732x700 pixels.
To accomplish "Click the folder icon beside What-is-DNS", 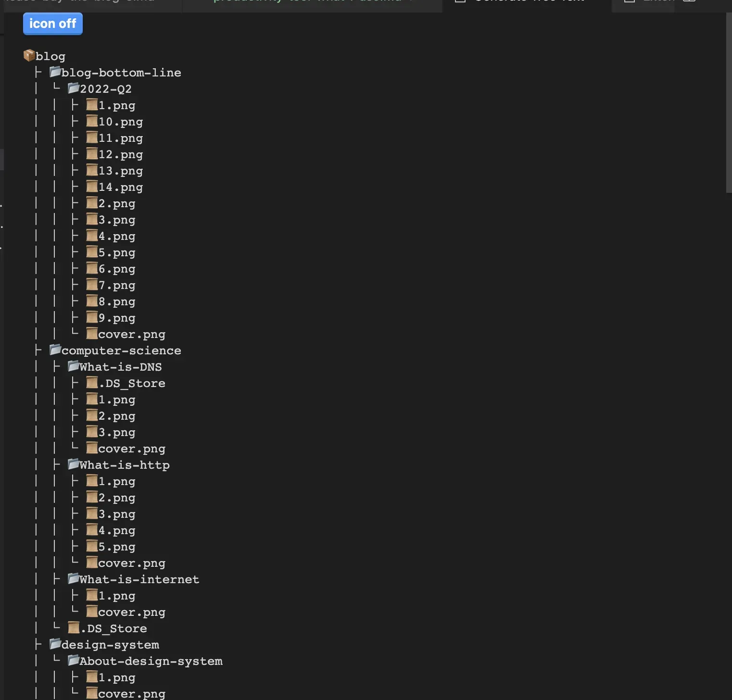I will click(73, 366).
